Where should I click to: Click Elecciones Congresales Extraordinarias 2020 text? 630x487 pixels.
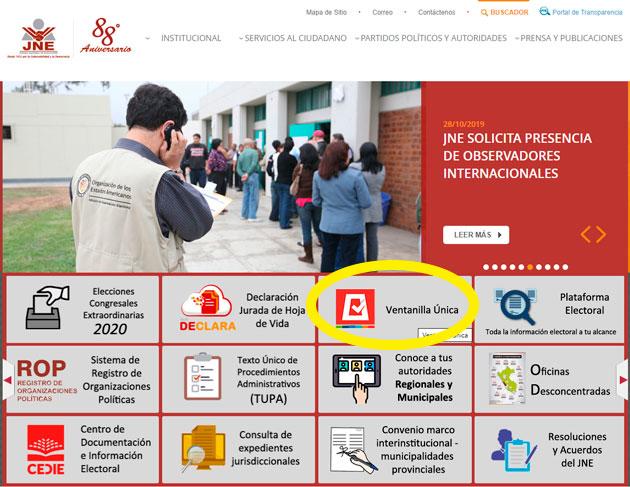(x=113, y=311)
